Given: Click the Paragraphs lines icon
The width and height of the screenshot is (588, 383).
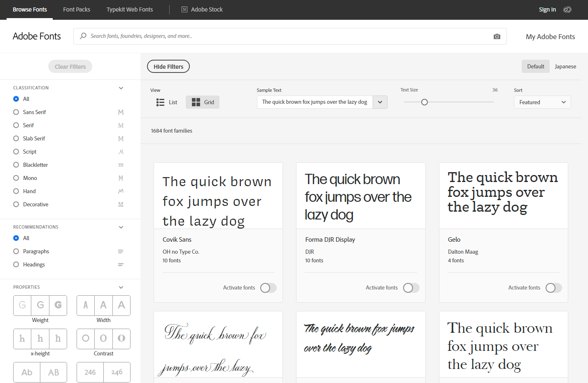Looking at the screenshot, I should click(x=121, y=251).
